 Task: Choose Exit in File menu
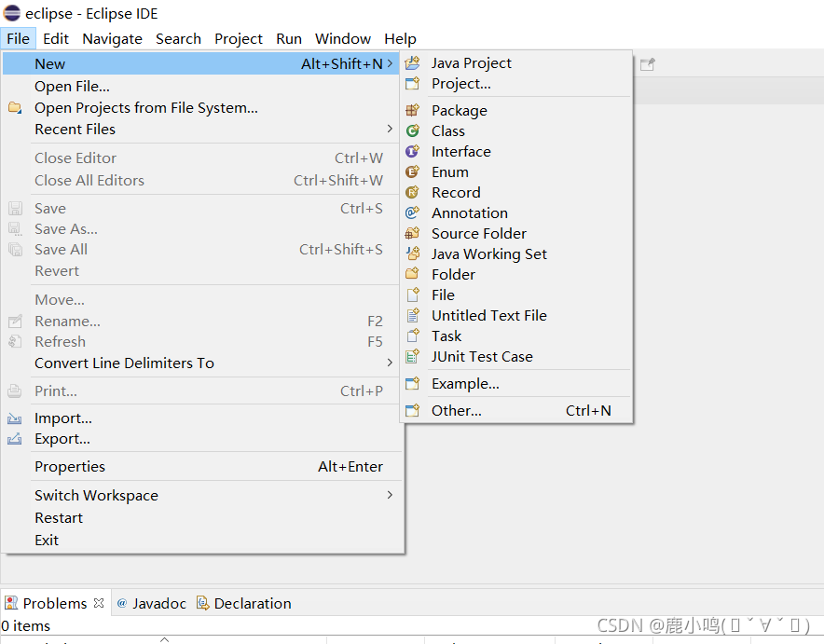click(202, 540)
